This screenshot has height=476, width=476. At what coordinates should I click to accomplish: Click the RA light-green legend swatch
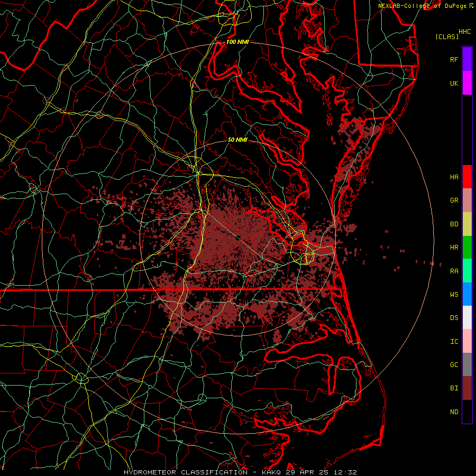pos(467,271)
